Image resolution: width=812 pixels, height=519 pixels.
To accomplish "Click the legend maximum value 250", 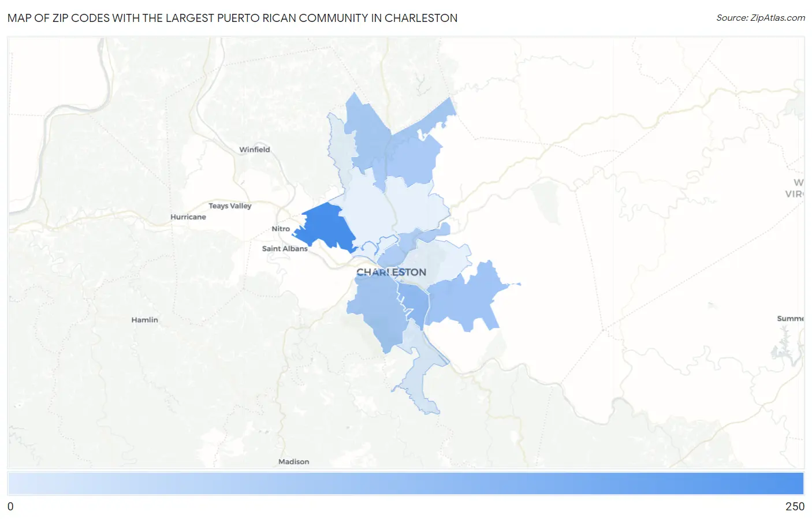I will click(795, 506).
